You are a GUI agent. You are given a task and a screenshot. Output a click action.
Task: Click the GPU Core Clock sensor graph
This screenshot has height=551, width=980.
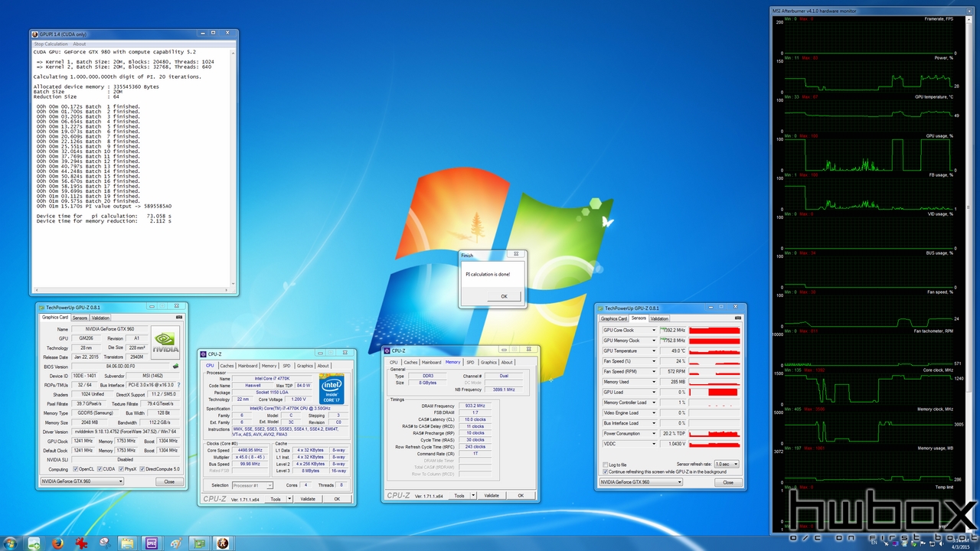click(x=715, y=331)
